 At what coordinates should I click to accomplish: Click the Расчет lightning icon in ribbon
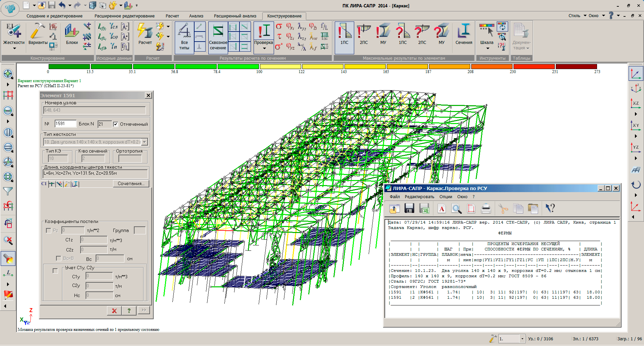click(x=145, y=31)
